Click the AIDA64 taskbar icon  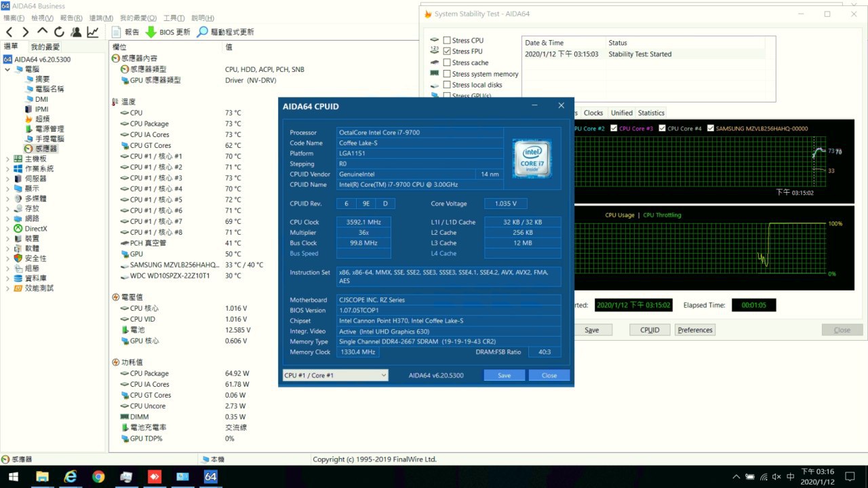tap(210, 476)
